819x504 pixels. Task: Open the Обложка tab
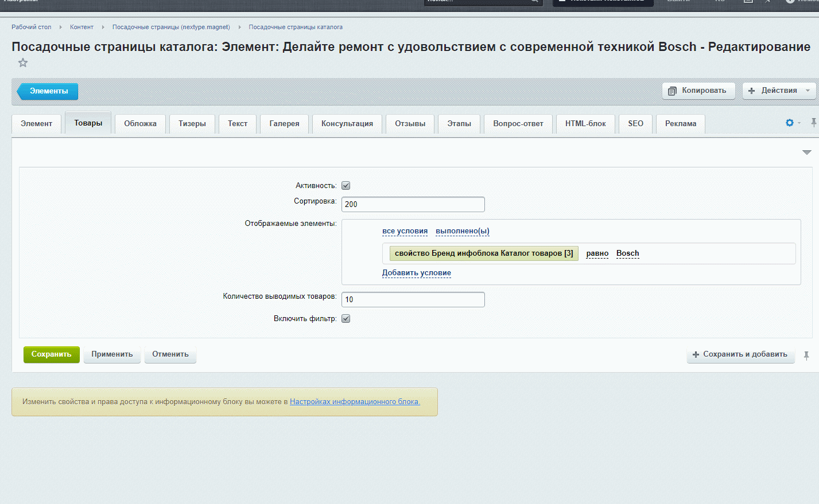coord(140,124)
